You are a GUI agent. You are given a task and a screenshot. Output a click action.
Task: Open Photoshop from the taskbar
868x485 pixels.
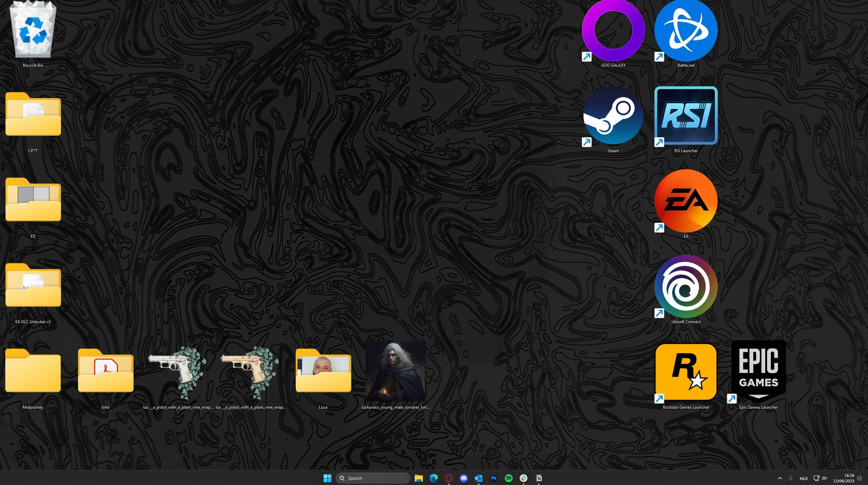point(494,478)
